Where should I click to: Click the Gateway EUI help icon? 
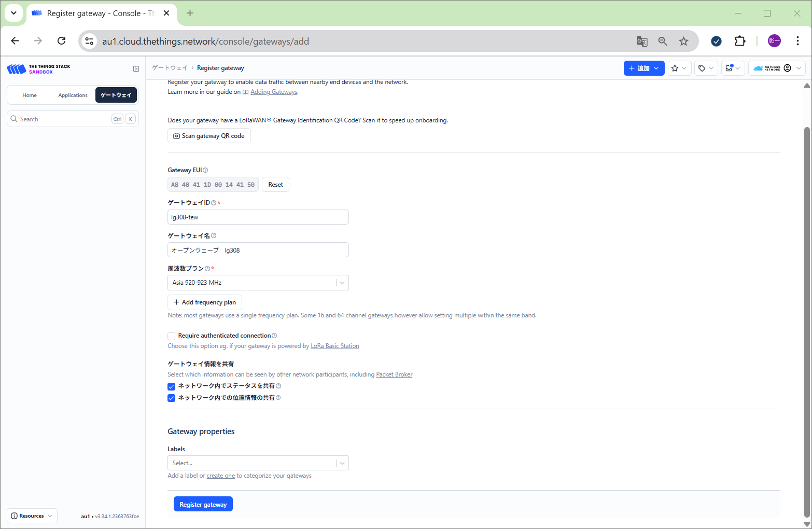coord(206,170)
